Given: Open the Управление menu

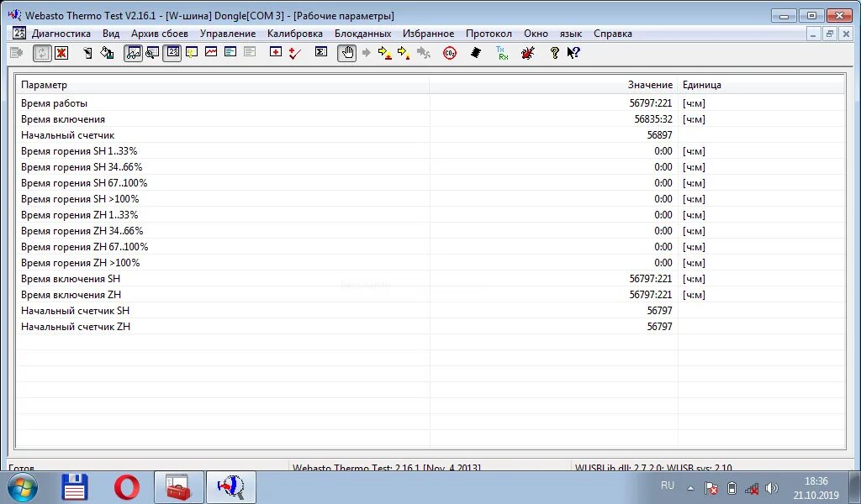Looking at the screenshot, I should click(228, 34).
